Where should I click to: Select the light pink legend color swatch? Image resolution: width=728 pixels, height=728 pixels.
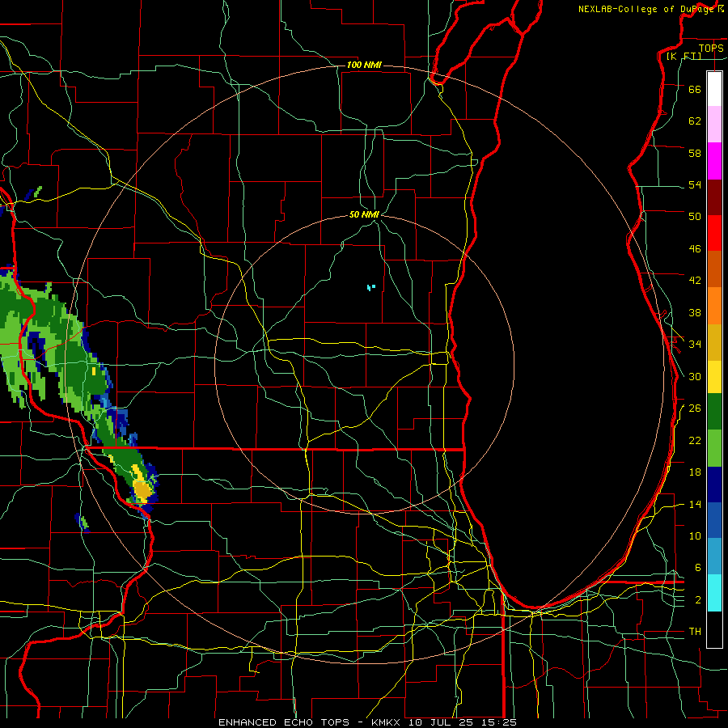[714, 125]
